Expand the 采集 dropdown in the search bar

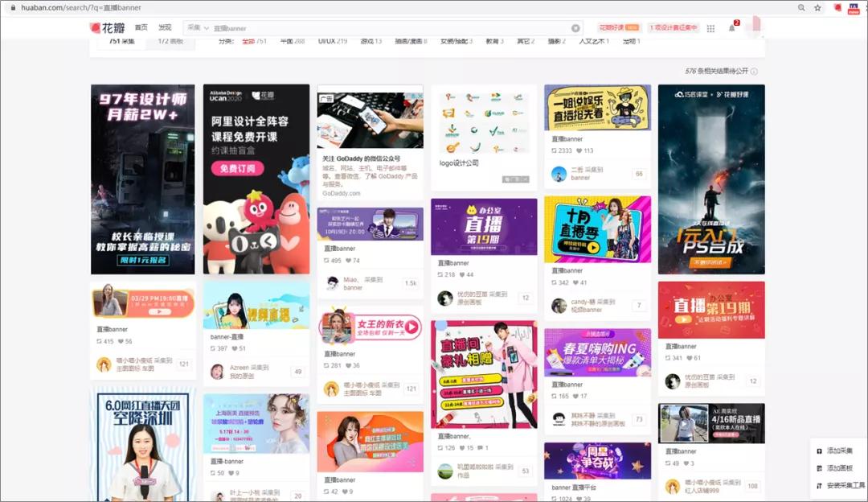[x=198, y=27]
